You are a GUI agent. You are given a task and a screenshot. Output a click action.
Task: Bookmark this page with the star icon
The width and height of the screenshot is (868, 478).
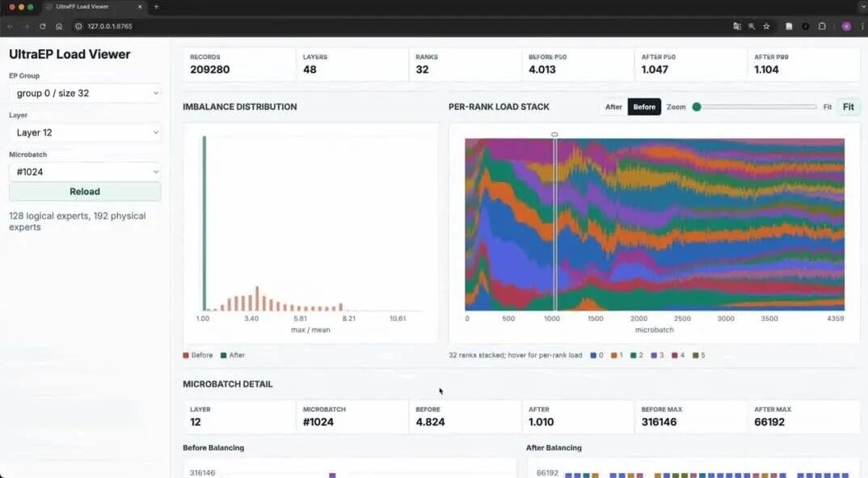pos(766,26)
